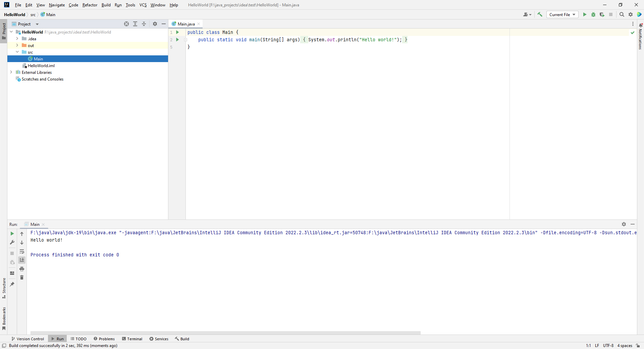
Task: Open Notifications sidebar panel
Action: [640, 37]
